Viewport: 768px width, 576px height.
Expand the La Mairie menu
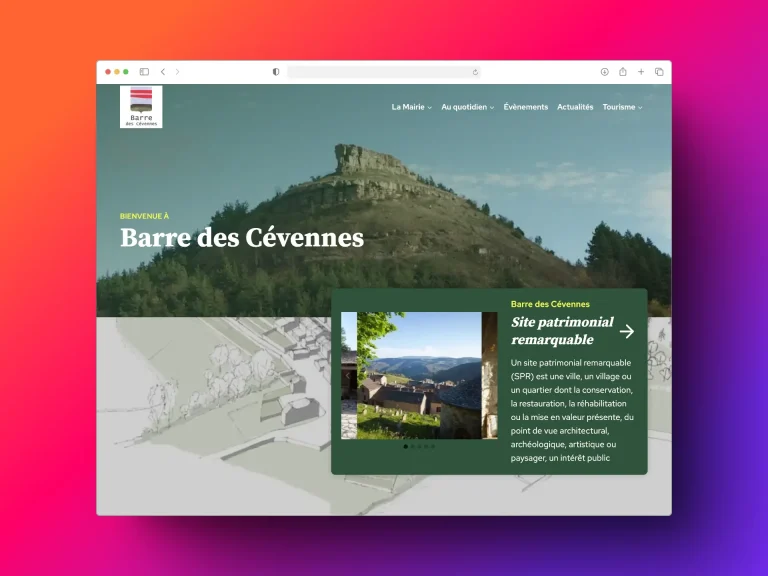click(411, 107)
